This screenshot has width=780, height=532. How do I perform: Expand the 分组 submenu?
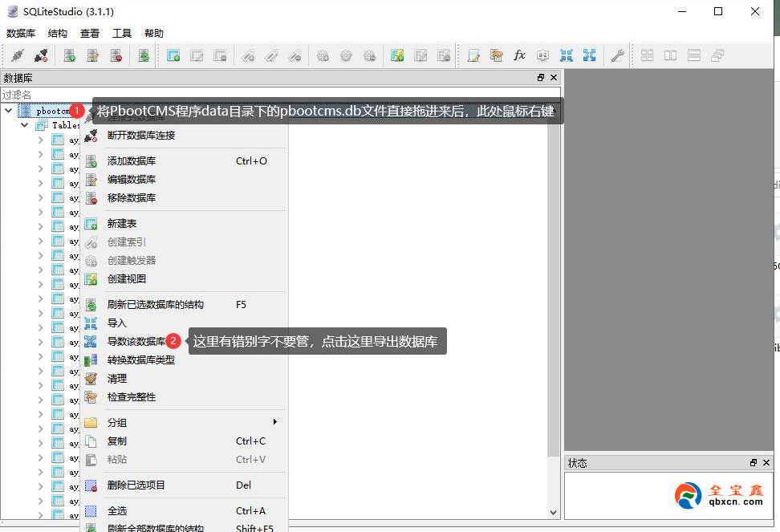tap(184, 423)
